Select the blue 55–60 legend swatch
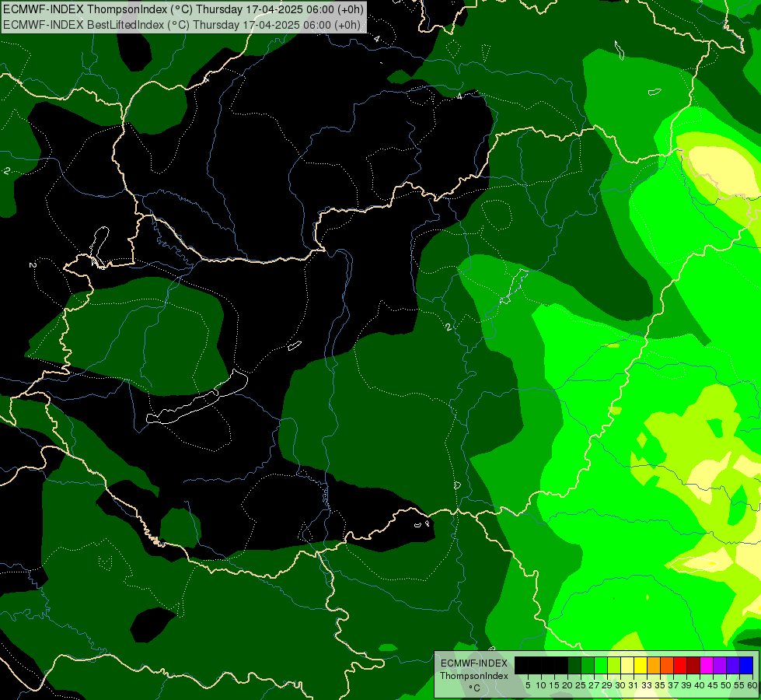761x700 pixels. 746,665
